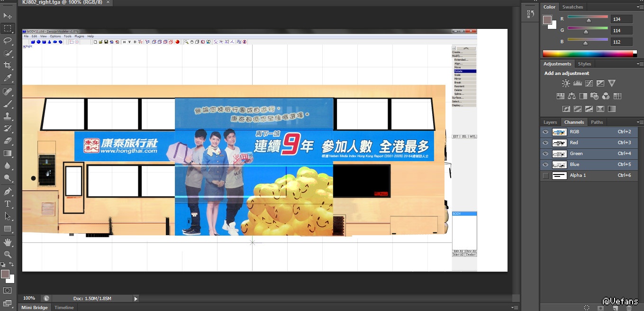Select the Horizontal Type tool
Viewport: 644px width, 311px height.
point(8,204)
